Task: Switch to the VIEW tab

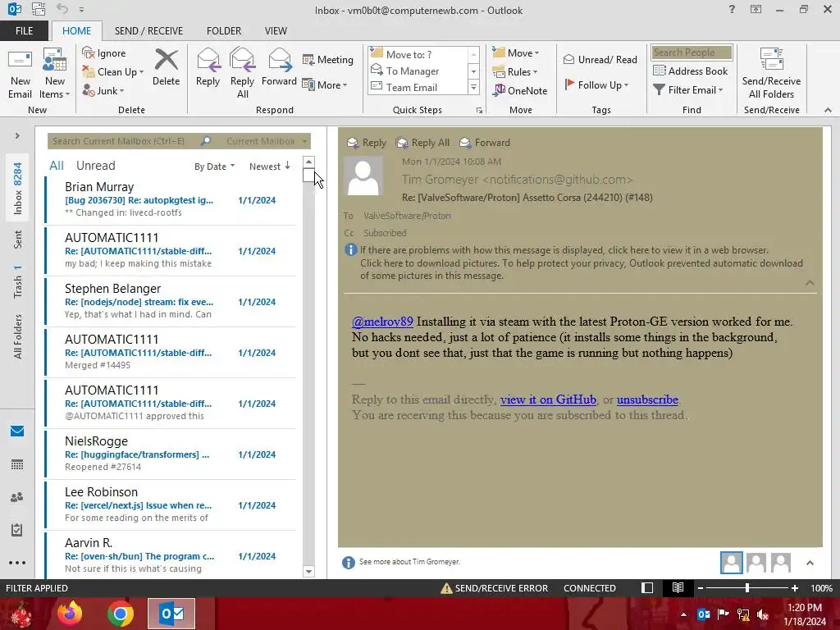Action: click(x=276, y=31)
